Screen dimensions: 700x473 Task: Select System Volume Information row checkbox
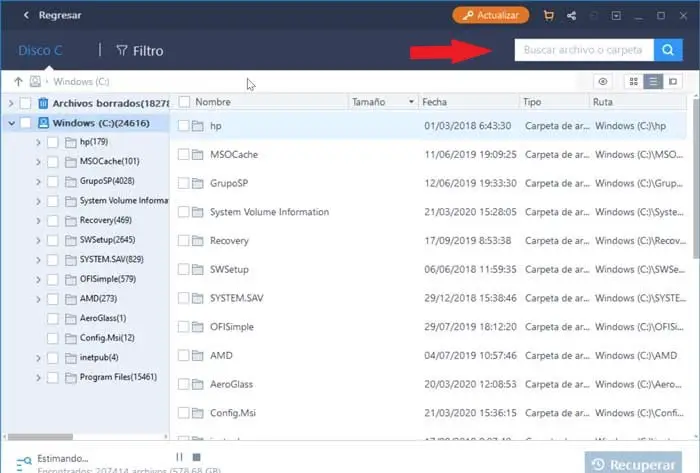[x=183, y=212]
